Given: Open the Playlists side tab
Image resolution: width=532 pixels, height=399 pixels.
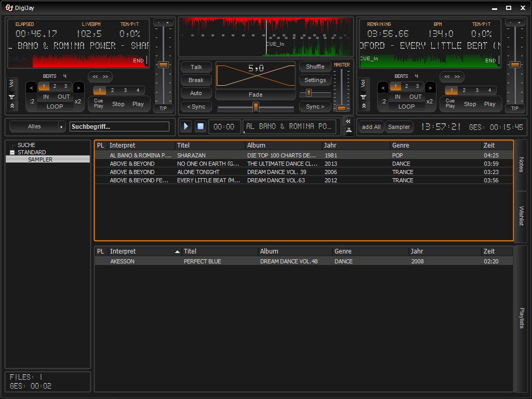Looking at the screenshot, I should pos(521,318).
